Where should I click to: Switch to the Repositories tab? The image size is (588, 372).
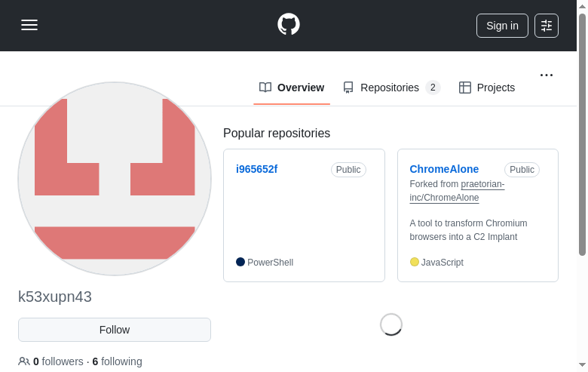coord(390,88)
